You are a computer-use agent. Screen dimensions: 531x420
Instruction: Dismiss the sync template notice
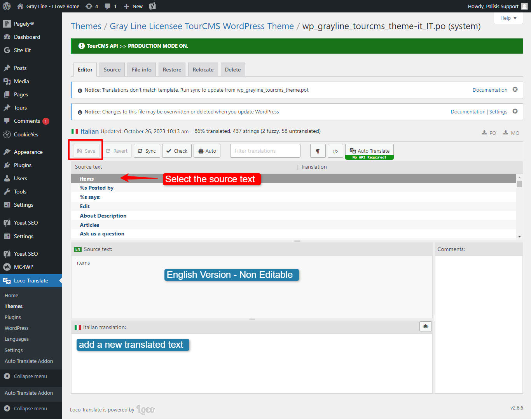pos(515,89)
